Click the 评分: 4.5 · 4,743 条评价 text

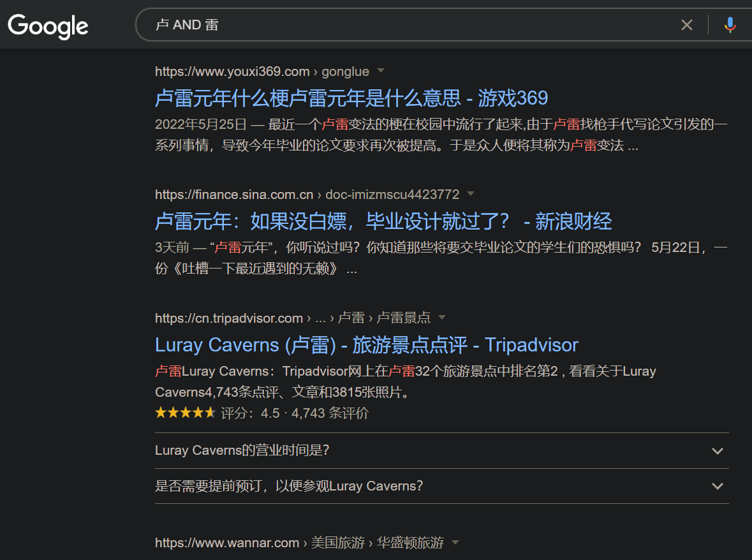(295, 413)
